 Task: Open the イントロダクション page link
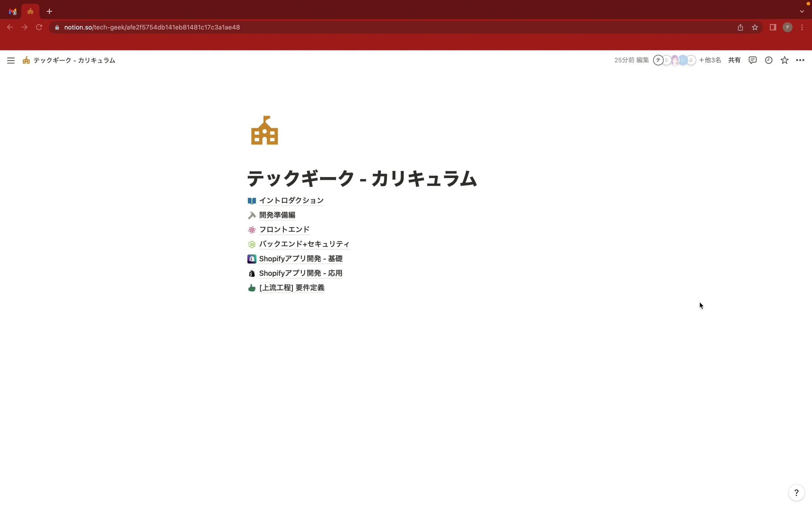(291, 200)
